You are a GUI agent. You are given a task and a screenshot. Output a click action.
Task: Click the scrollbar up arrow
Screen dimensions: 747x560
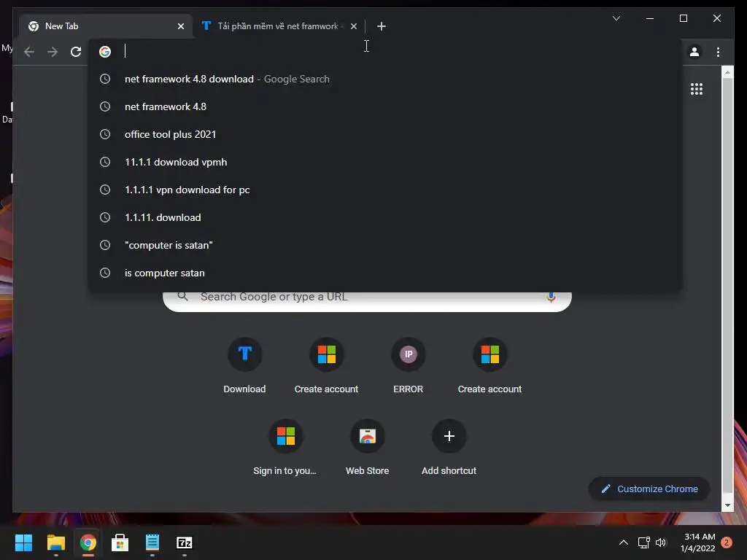pos(727,73)
